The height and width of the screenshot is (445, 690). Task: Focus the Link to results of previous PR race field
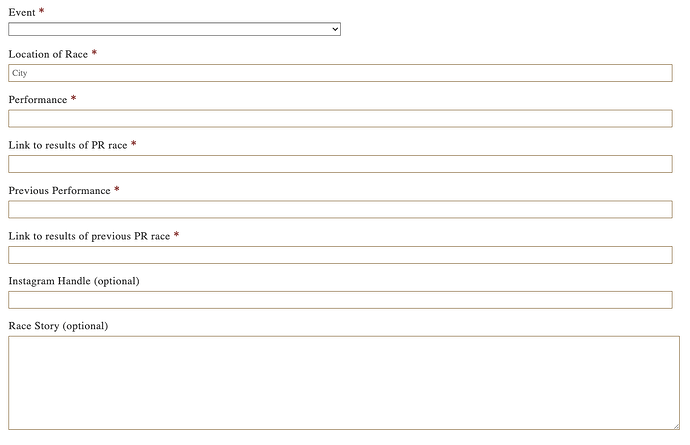click(x=340, y=255)
